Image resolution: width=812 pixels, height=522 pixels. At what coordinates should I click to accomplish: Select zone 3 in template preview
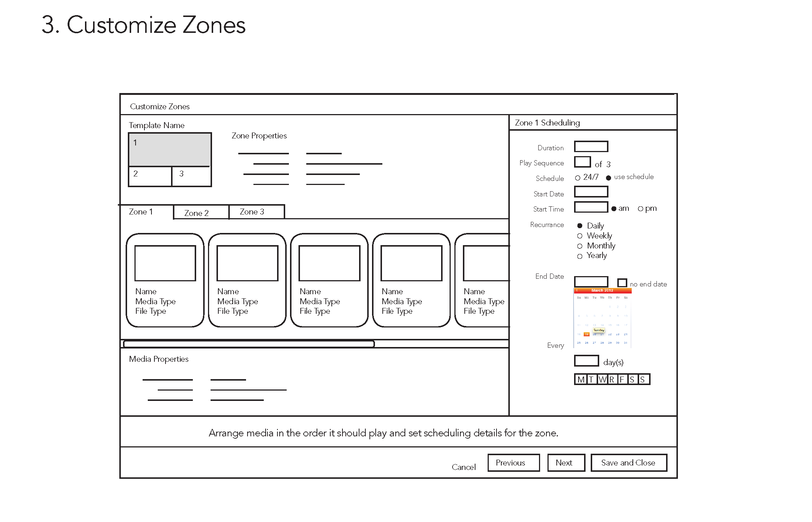(192, 176)
